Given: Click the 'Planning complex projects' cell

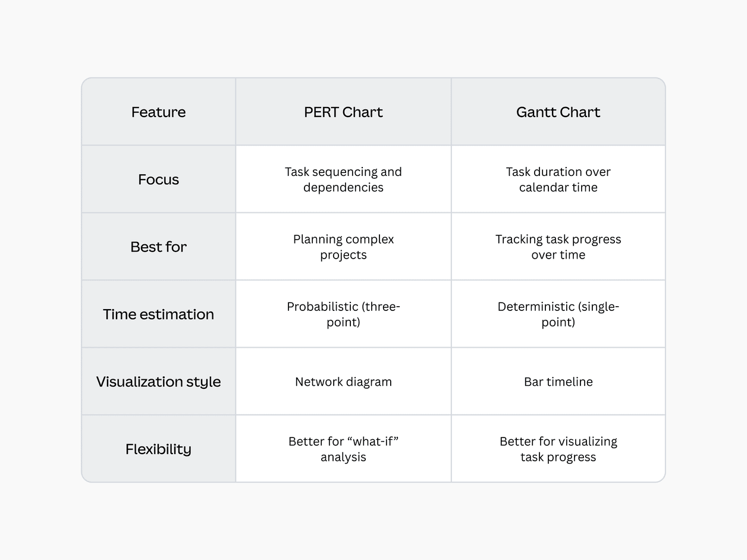Looking at the screenshot, I should click(x=343, y=247).
